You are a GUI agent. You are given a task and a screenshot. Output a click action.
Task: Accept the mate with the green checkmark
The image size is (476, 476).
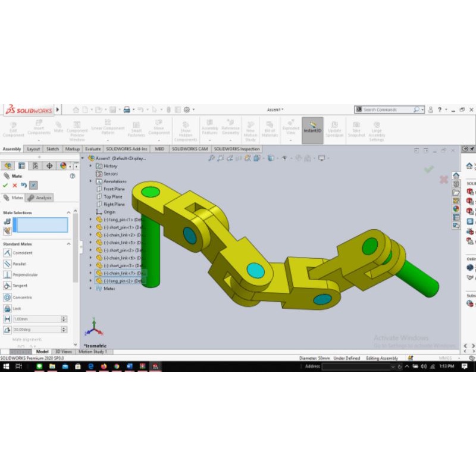5,185
